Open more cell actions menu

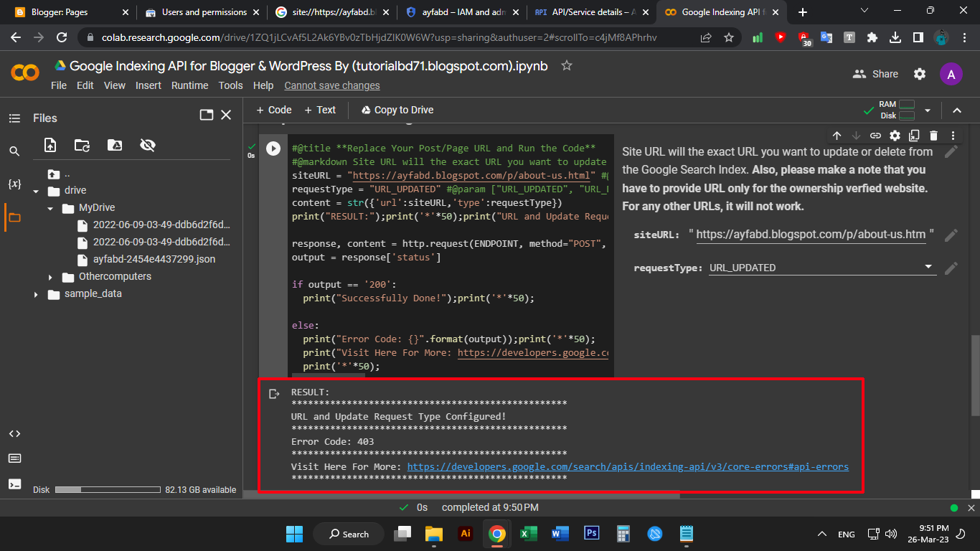pos(953,136)
